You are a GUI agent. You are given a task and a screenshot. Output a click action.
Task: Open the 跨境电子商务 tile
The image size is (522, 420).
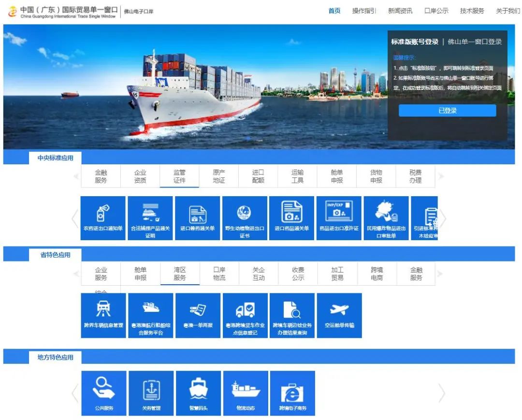[x=292, y=393]
